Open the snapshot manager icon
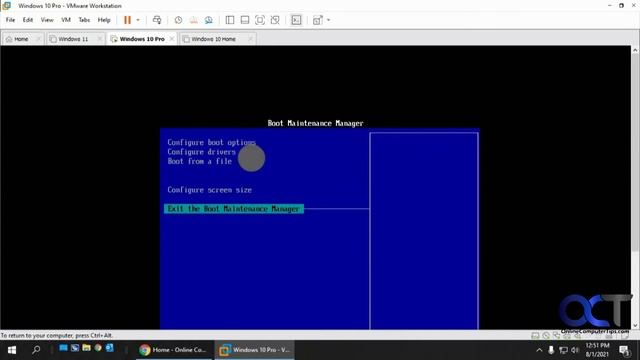This screenshot has width=640, height=360. (x=209, y=20)
